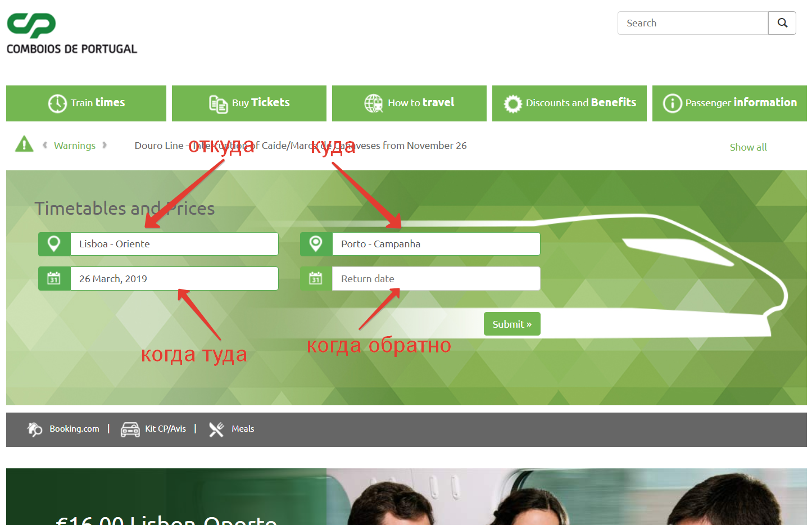Click the tickets icon on Buy Tickets
Image resolution: width=812 pixels, height=525 pixels.
coord(218,104)
